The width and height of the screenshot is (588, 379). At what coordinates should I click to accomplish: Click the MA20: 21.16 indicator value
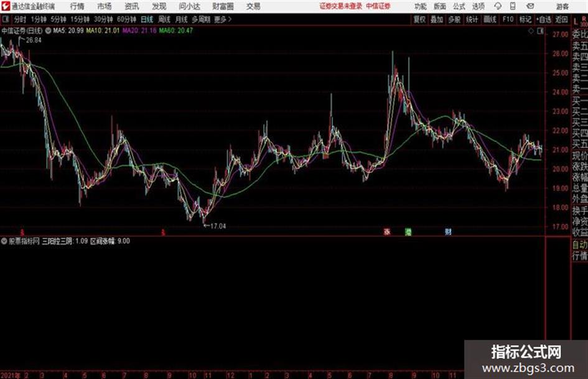pyautogui.click(x=139, y=30)
